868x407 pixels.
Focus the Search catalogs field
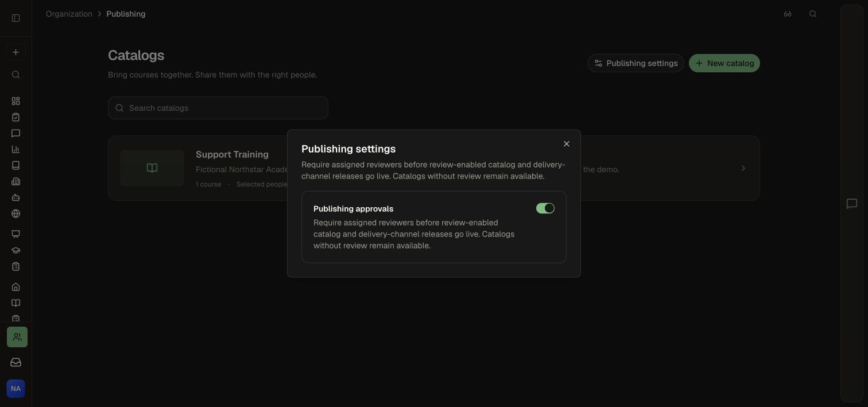218,108
